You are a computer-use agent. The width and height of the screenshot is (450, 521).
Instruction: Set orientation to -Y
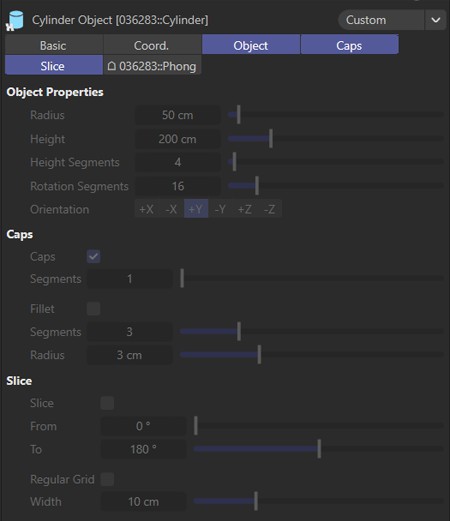click(220, 209)
